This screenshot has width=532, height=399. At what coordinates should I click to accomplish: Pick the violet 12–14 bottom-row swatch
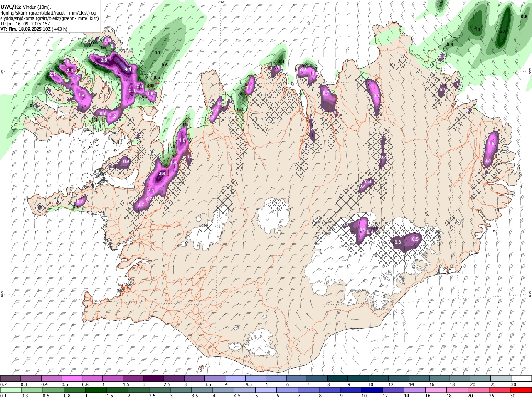pyautogui.click(x=393, y=390)
